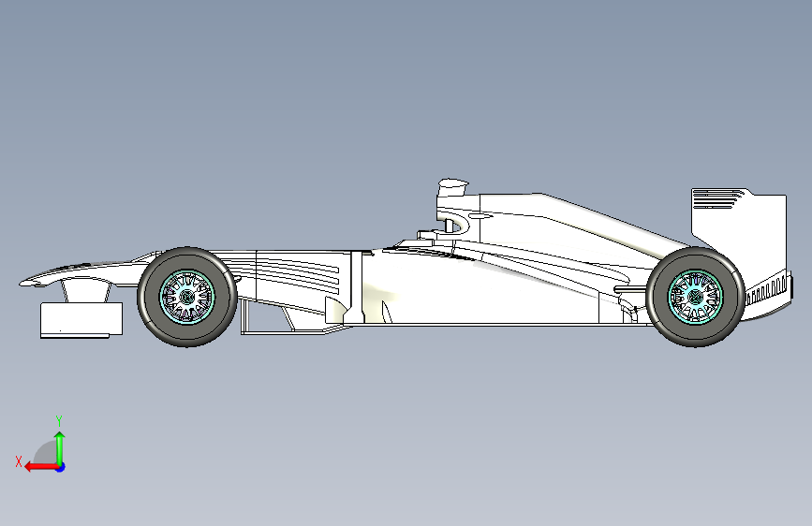Click the green Y axis arrow of the triad
Screen dimensions: 812x526
[60, 447]
